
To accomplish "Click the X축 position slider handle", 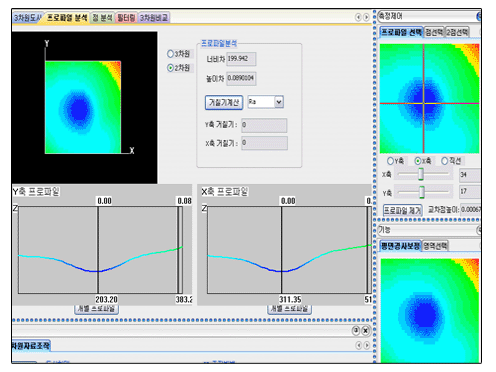I will [421, 174].
